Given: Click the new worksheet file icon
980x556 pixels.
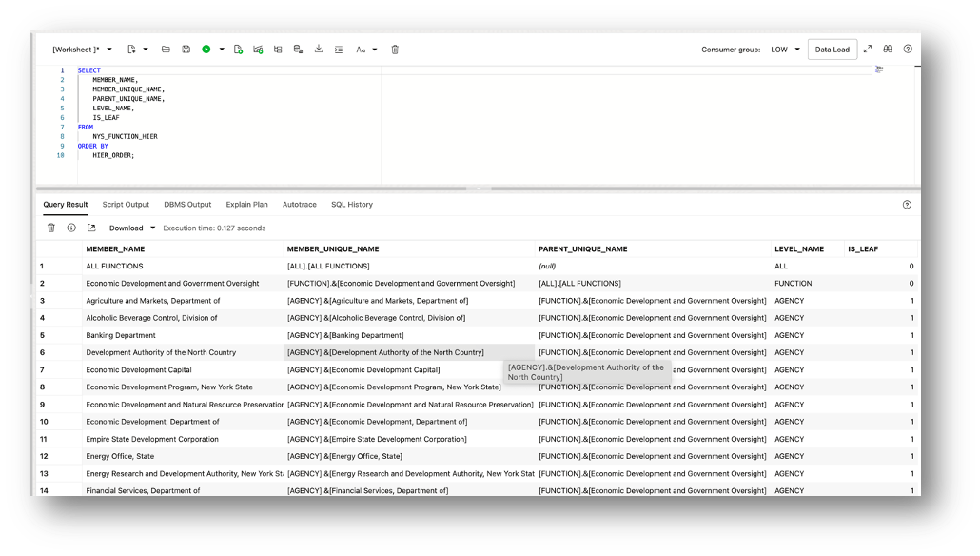Looking at the screenshot, I should 131,50.
